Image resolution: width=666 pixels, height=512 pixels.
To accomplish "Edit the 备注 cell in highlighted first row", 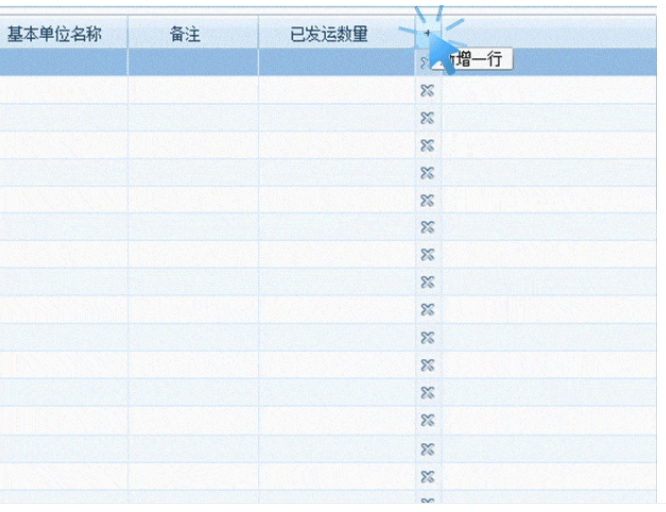I will [192, 63].
